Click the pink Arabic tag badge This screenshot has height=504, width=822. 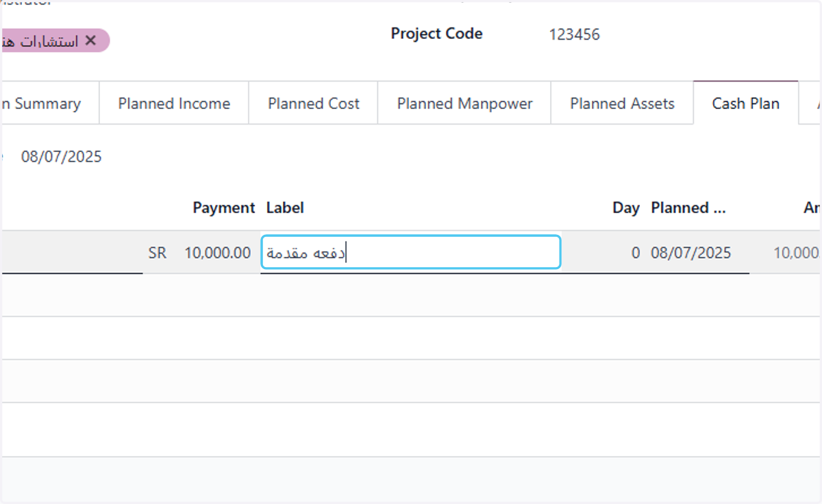coord(55,40)
